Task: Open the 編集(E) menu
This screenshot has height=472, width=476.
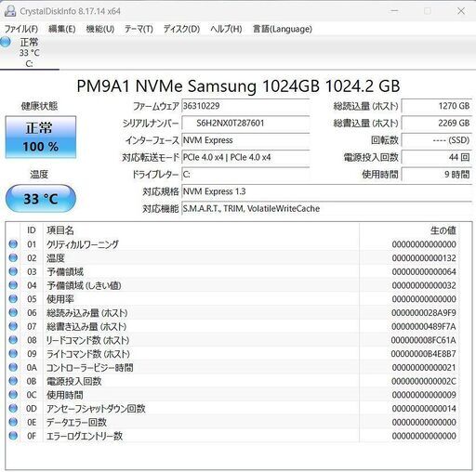Action: tap(62, 29)
